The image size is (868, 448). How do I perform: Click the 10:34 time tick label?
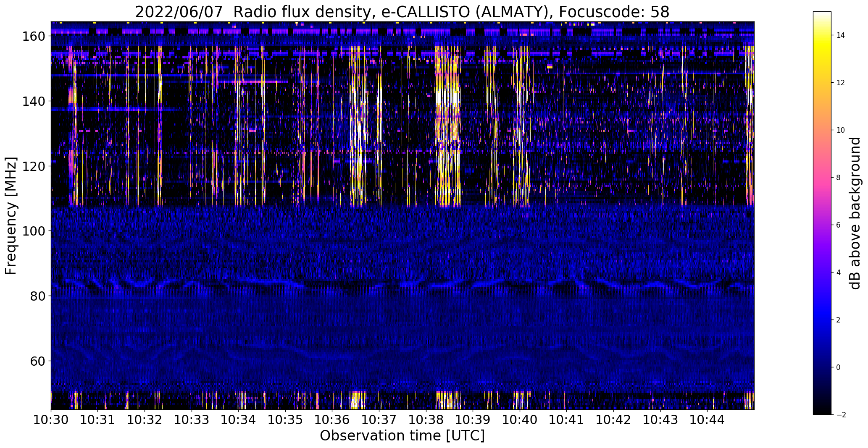coord(238,419)
